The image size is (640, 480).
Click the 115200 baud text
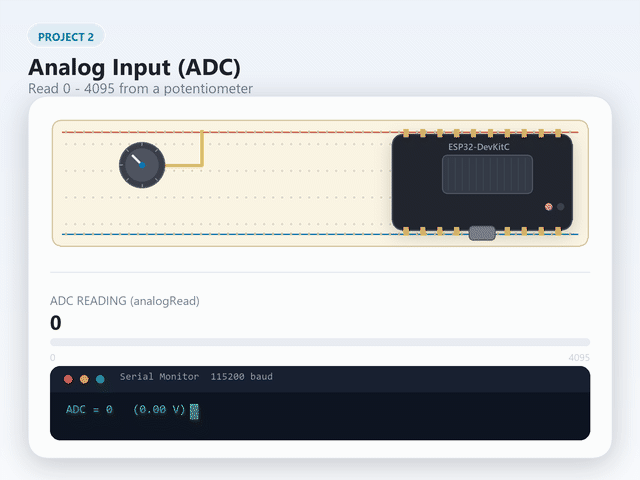coord(242,376)
